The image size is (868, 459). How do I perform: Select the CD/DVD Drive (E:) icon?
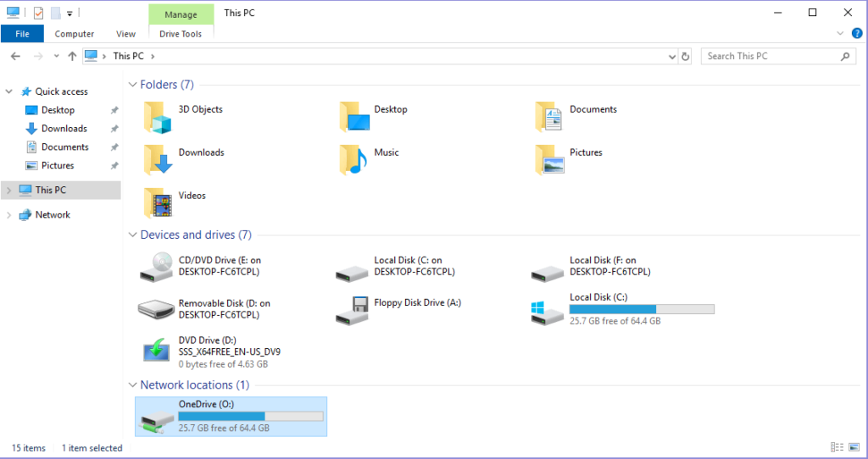[158, 267]
